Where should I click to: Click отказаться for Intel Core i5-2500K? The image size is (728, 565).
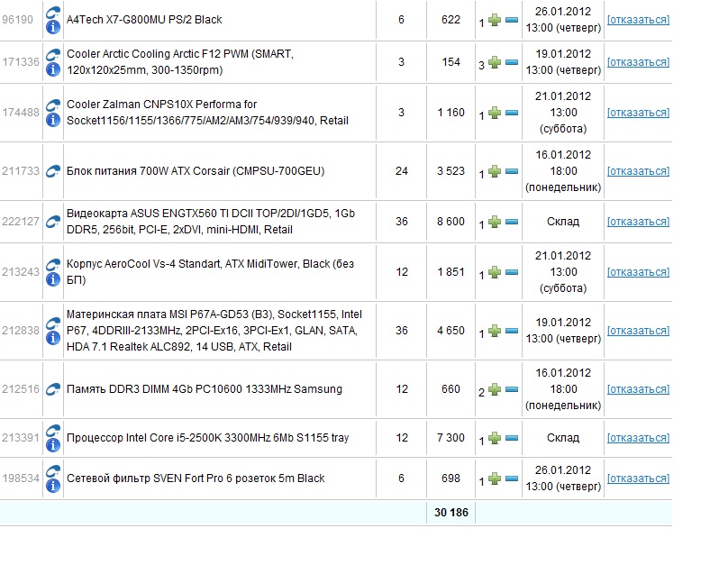coord(639,438)
